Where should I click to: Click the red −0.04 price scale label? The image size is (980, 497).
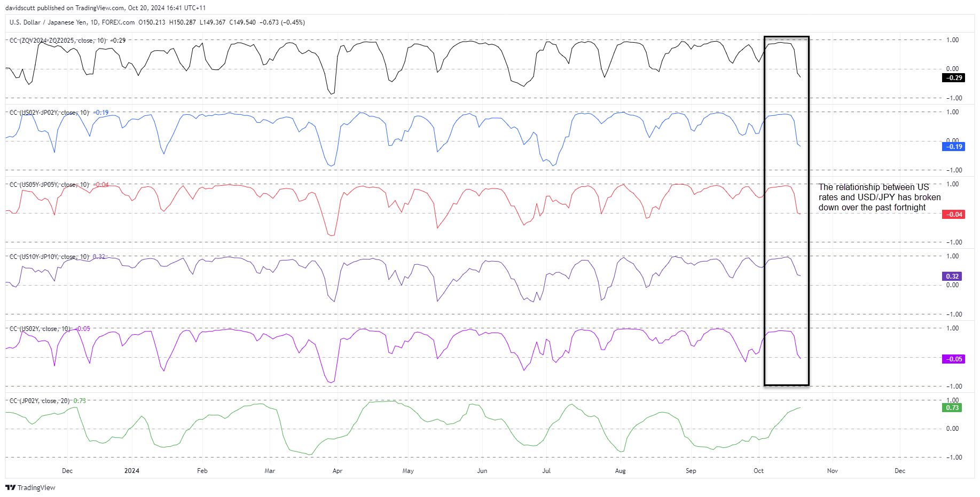(x=953, y=215)
